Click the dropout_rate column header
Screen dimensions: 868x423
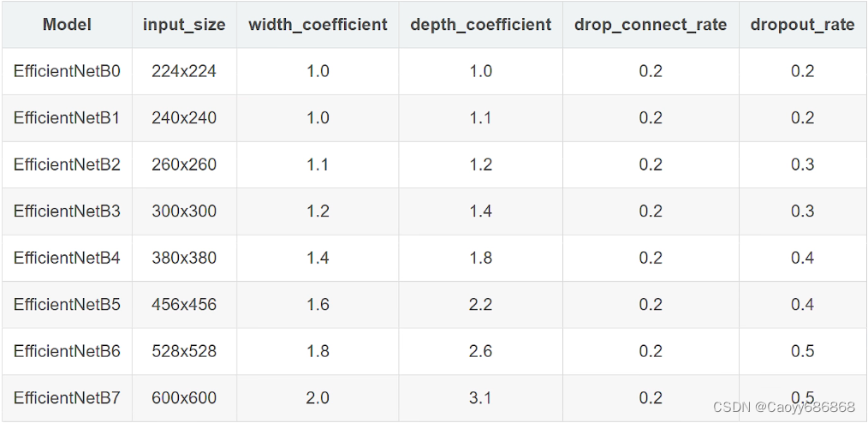(x=802, y=25)
